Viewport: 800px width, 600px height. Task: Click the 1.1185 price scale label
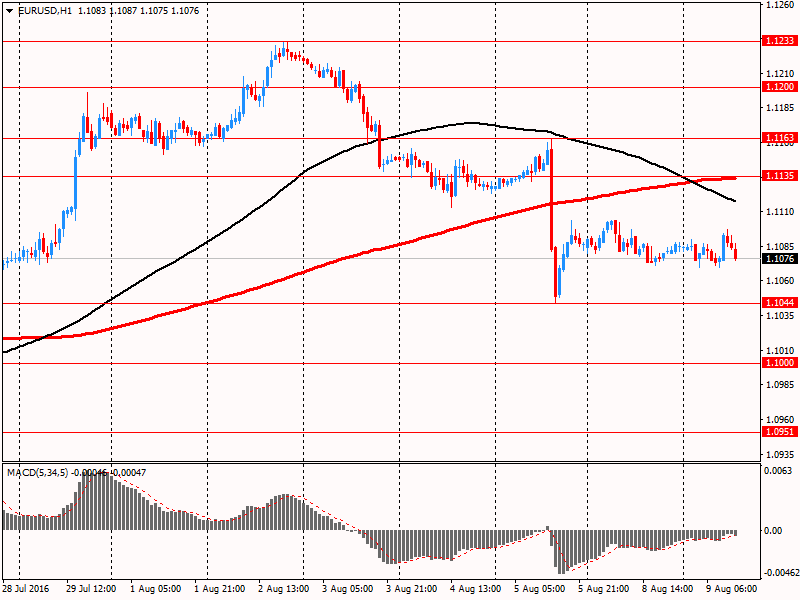[780, 108]
